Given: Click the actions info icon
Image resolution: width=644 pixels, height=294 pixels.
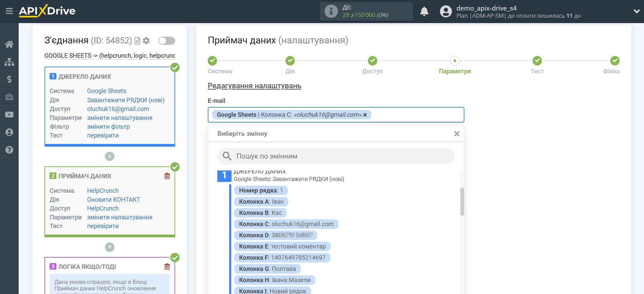Looking at the screenshot, I should click(331, 11).
